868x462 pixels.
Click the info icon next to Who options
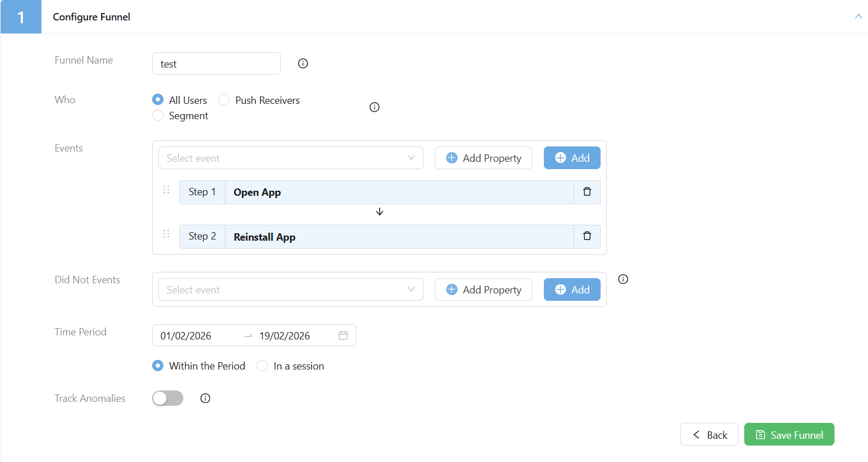pos(375,107)
